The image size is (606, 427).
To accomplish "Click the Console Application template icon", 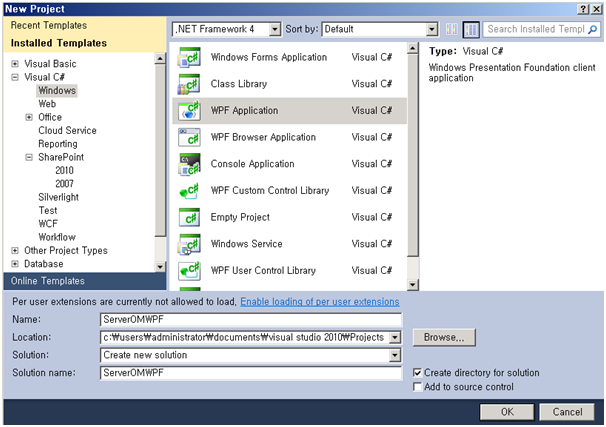I will (x=189, y=164).
